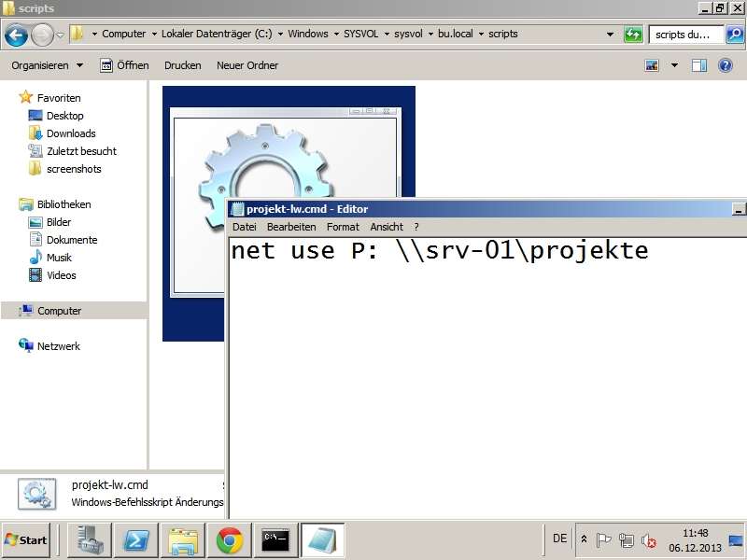The height and width of the screenshot is (560, 747).
Task: Click the Drucken button
Action: coord(182,65)
